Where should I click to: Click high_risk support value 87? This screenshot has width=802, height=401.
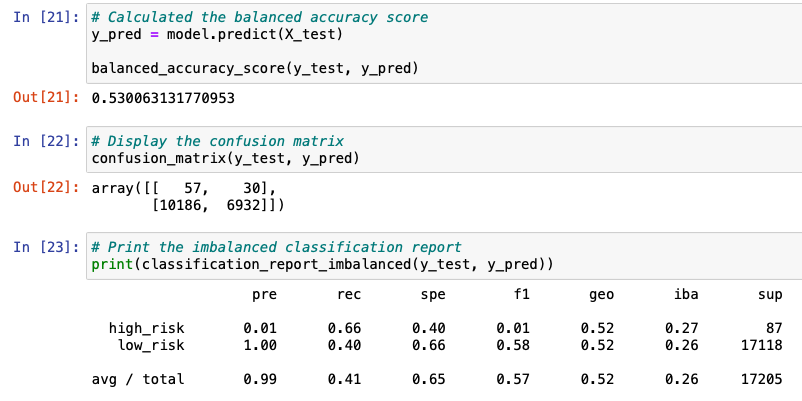pyautogui.click(x=774, y=328)
